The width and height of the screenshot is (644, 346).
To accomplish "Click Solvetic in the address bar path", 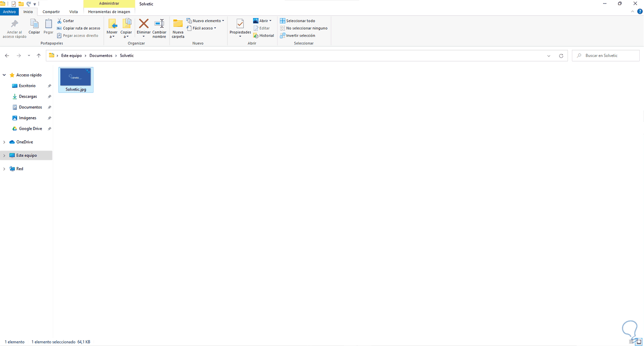I will [127, 56].
